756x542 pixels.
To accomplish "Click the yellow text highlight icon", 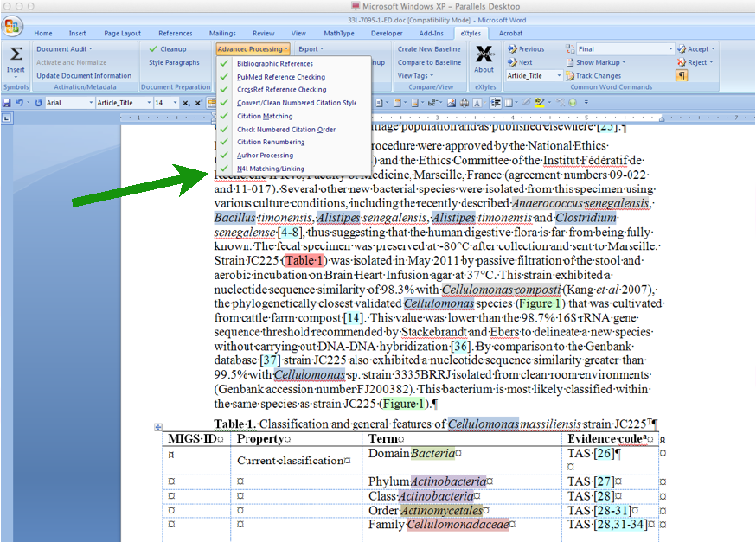I will tap(539, 103).
